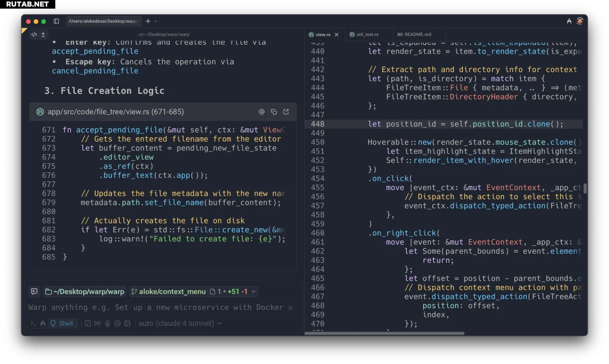Screen dimensions: 609x364
Task: Switch to agent mode icon in input bar
Action: coord(43,323)
